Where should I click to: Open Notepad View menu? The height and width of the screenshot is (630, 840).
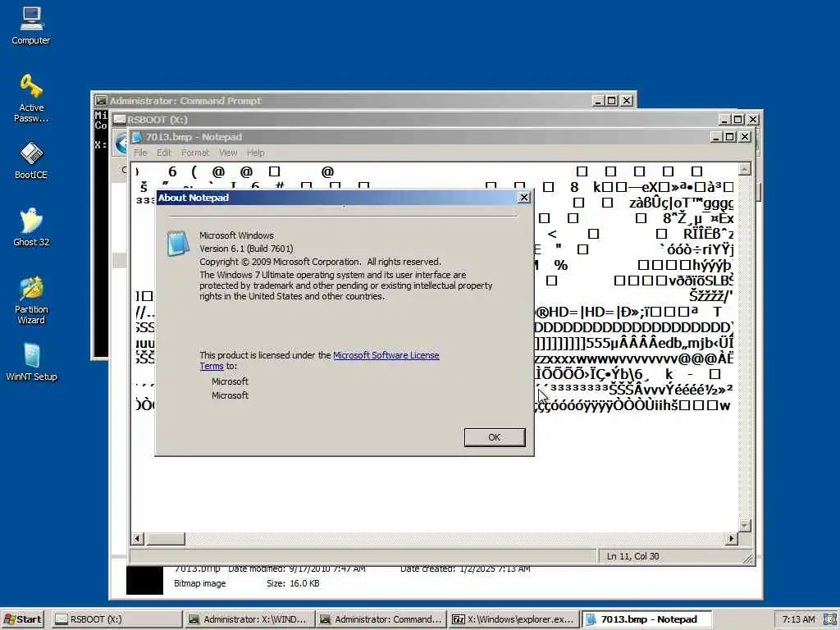click(228, 153)
